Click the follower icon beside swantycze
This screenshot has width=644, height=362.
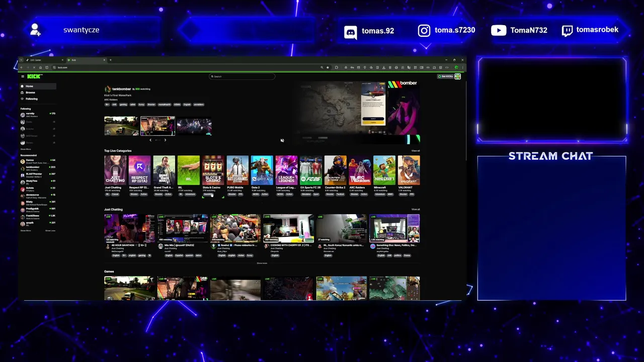[35, 30]
